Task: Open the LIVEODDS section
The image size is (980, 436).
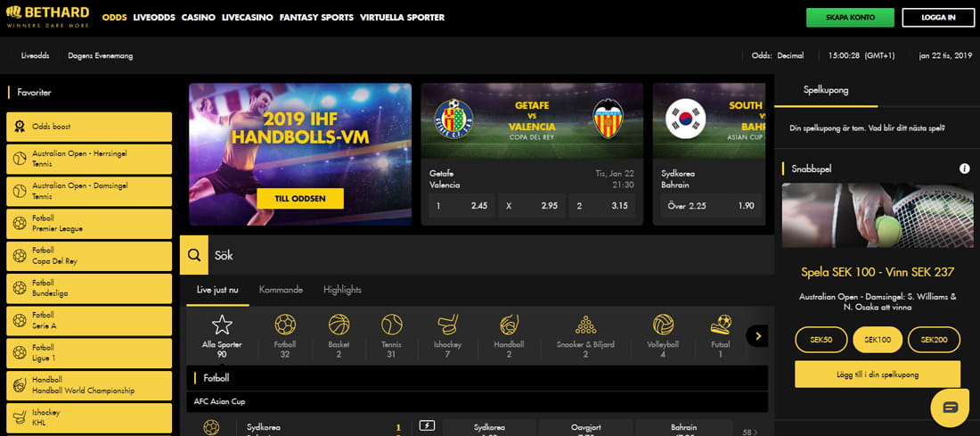Action: (154, 18)
